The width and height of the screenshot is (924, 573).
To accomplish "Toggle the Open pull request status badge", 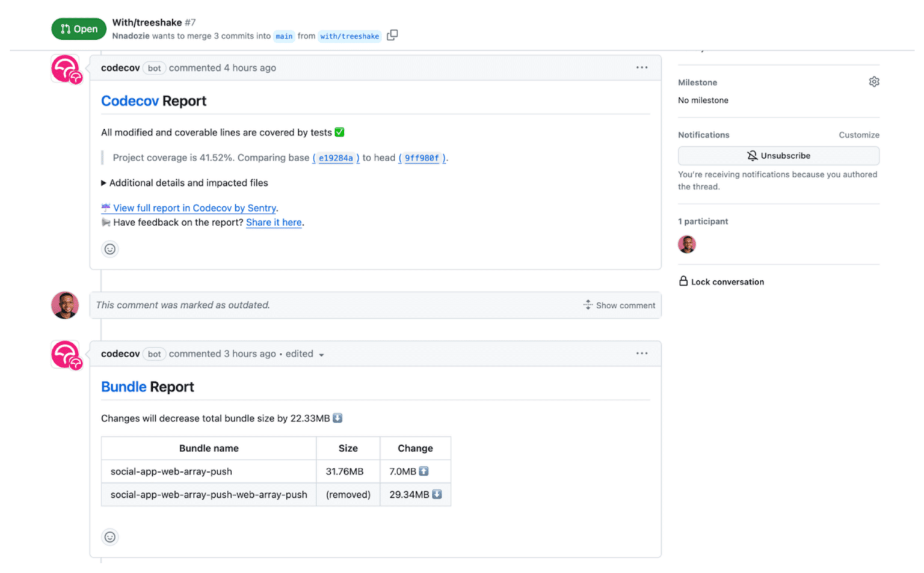I will [x=78, y=28].
